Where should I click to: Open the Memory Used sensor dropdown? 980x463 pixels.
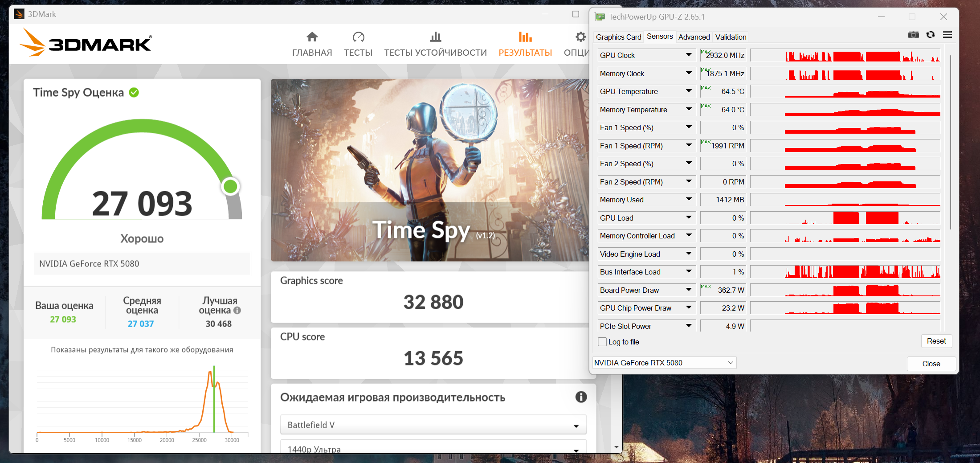click(x=689, y=199)
